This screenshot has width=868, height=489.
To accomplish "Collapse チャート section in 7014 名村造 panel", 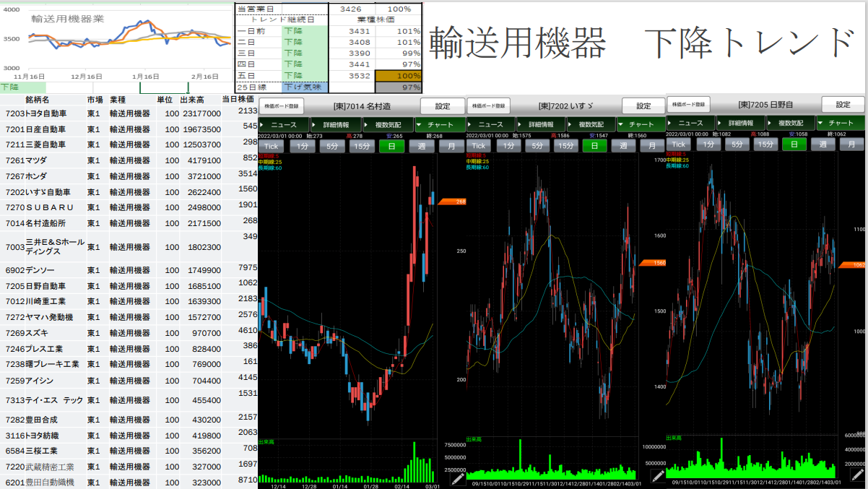I will [x=440, y=124].
